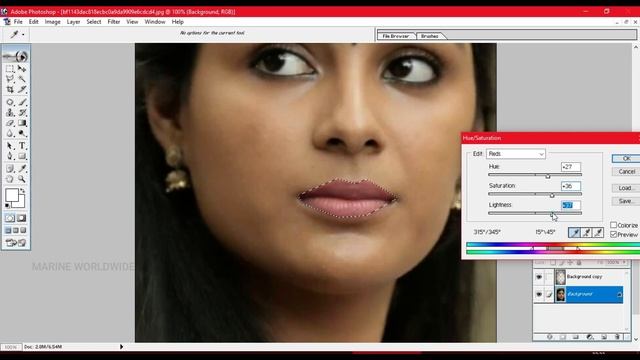This screenshot has width=640, height=360.
Task: Select the Healing Brush tool
Action: [10, 102]
